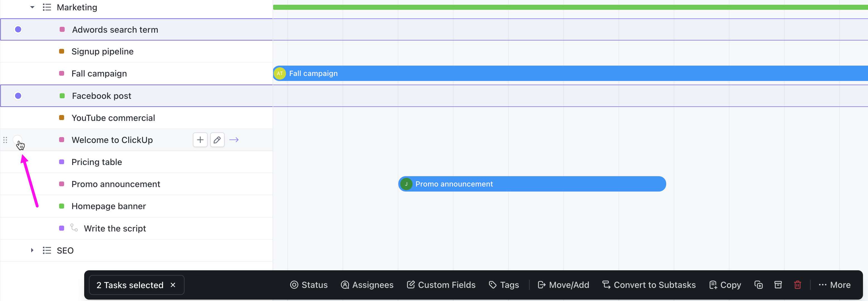Screen dimensions: 868x301
Task: Open the More dropdown in the bulk toolbar
Action: [835, 285]
